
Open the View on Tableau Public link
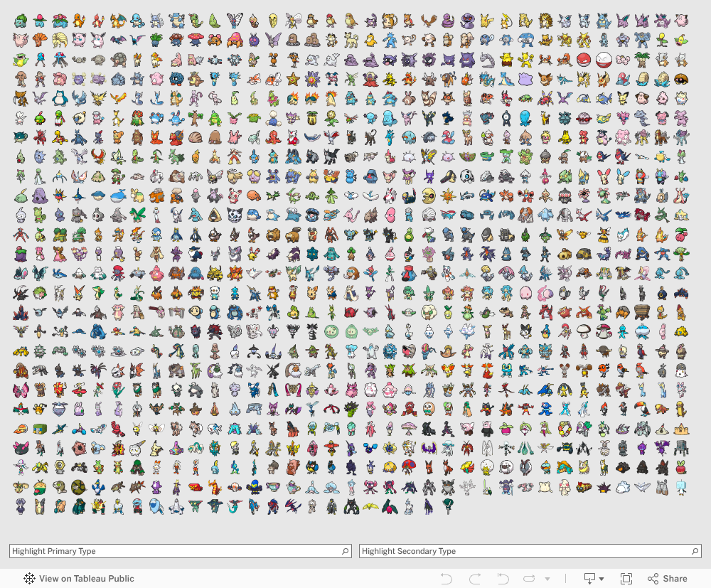(x=79, y=579)
